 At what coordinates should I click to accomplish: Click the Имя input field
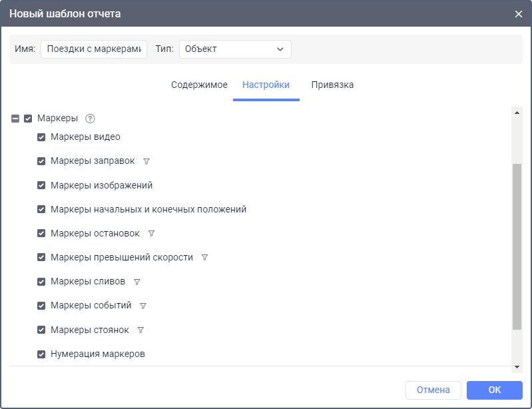[x=93, y=49]
